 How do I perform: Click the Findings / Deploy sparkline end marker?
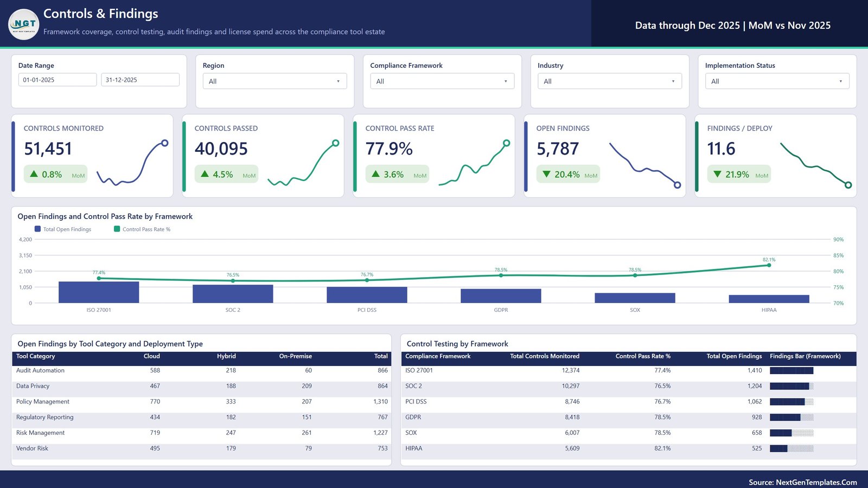coord(848,185)
